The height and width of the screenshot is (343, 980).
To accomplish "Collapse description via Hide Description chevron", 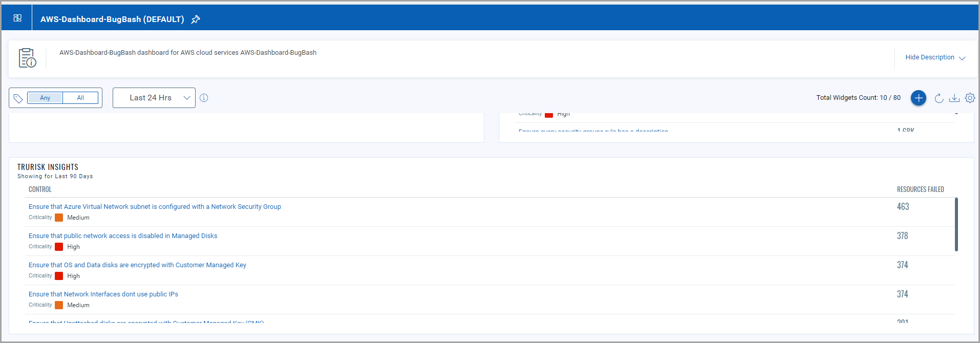I will click(962, 58).
